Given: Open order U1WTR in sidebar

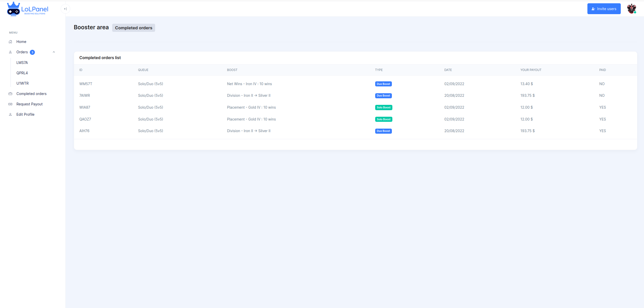Looking at the screenshot, I should (x=22, y=83).
